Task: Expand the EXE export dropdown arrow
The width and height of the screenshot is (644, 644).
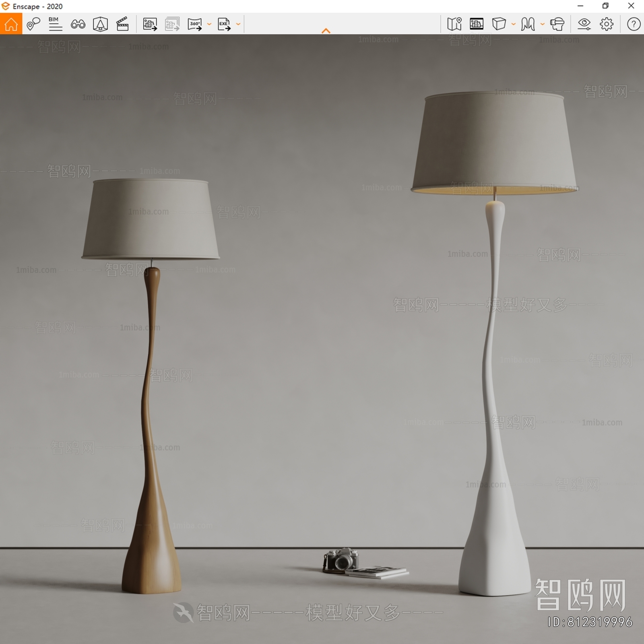Action: coord(238,24)
